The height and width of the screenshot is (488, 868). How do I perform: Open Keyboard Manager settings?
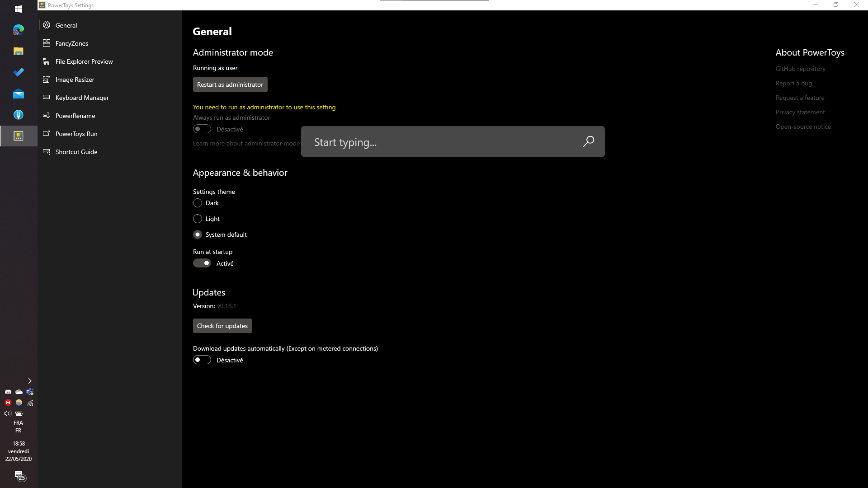[110, 98]
